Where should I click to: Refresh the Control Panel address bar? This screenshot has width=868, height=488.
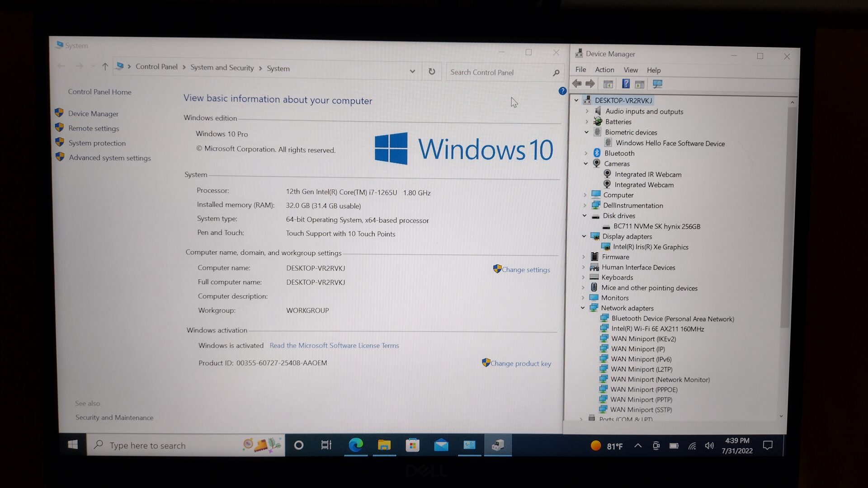point(432,71)
